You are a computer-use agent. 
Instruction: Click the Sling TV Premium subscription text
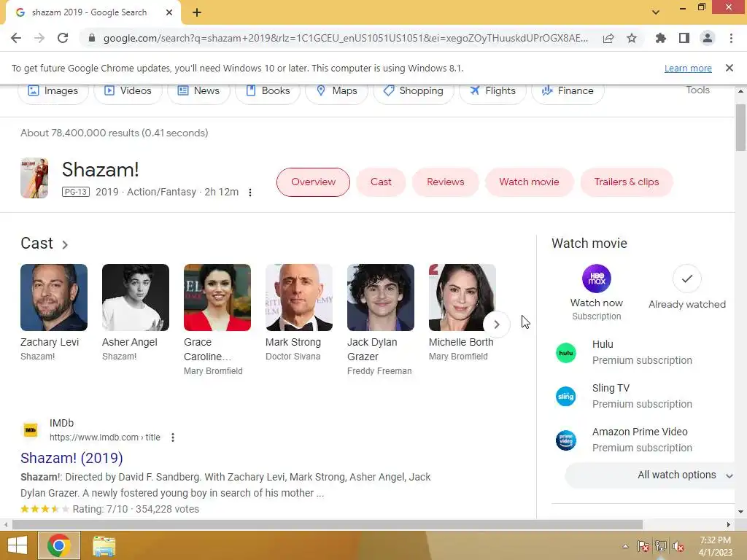(642, 404)
